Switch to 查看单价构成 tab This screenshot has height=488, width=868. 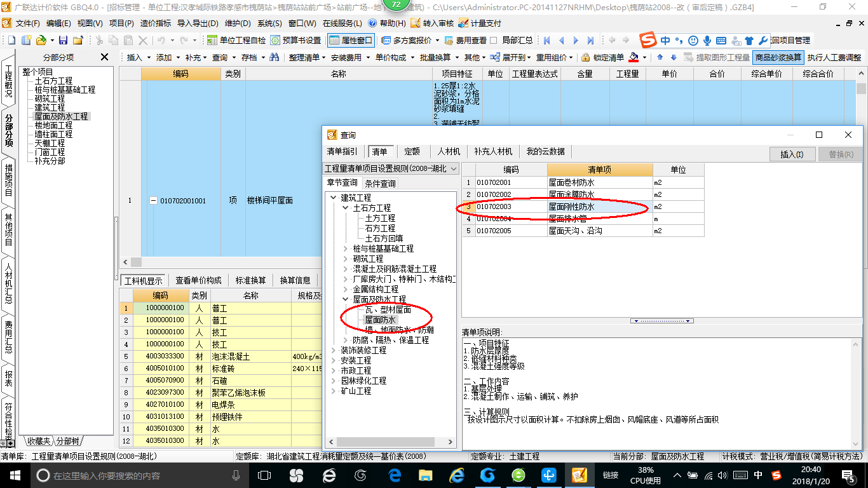199,280
